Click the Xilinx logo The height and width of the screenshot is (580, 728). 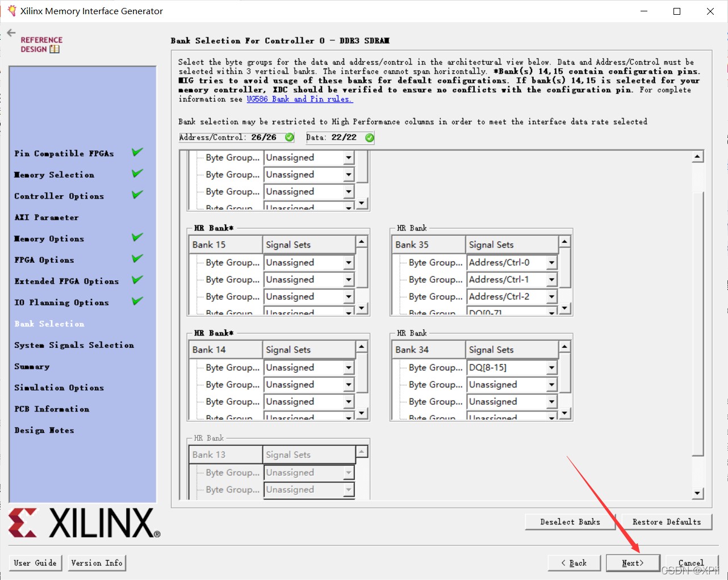pos(84,523)
